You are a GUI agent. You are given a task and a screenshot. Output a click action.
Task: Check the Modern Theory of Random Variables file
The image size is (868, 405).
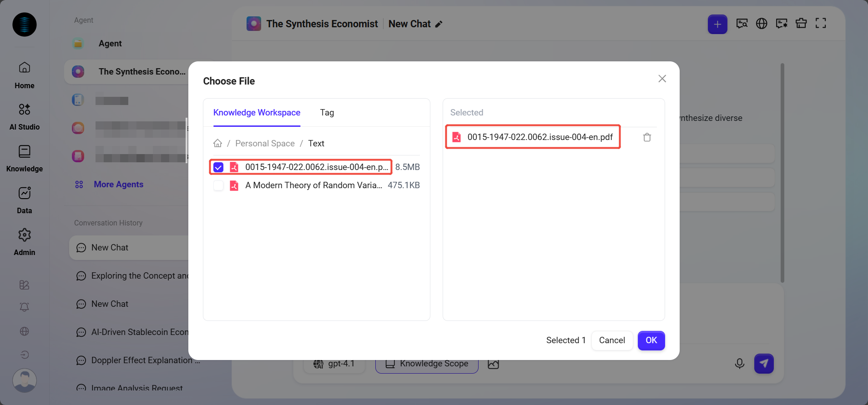click(x=218, y=185)
